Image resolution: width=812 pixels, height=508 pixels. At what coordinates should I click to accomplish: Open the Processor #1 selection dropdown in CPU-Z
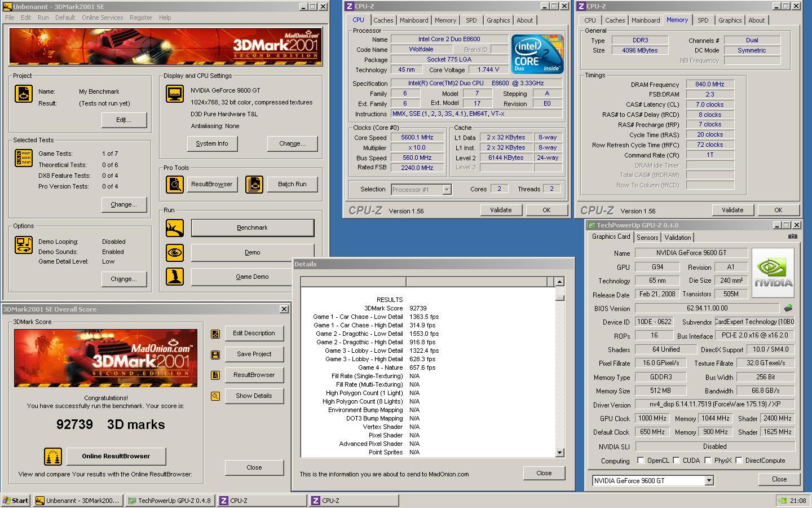coord(447,190)
